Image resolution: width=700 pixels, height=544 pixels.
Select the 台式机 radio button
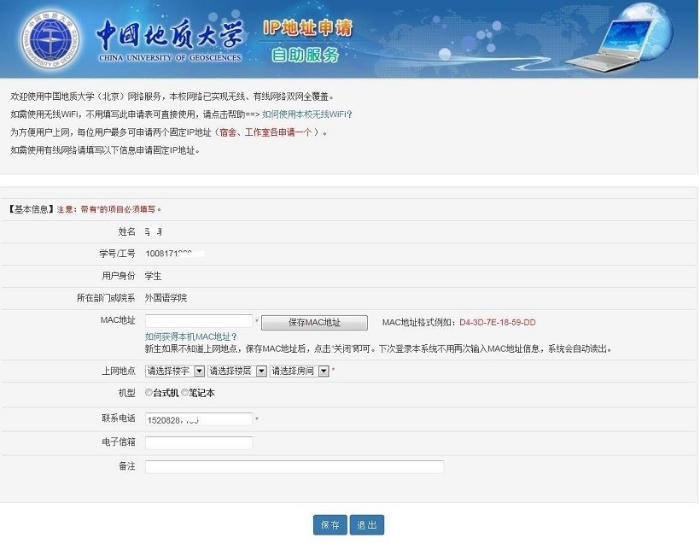pos(149,393)
